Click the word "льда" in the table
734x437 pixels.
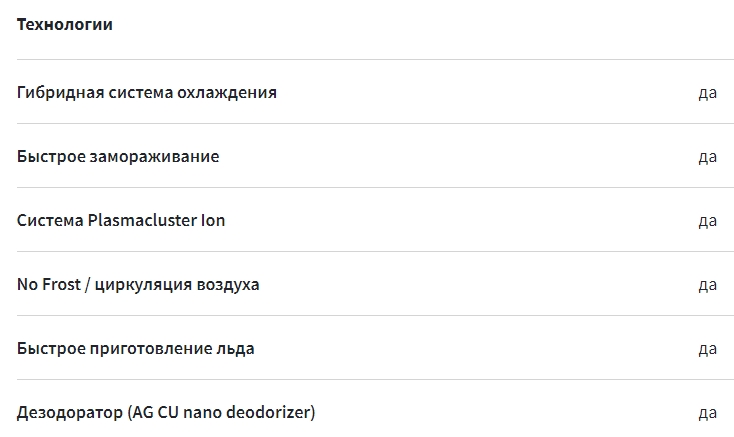click(x=236, y=348)
